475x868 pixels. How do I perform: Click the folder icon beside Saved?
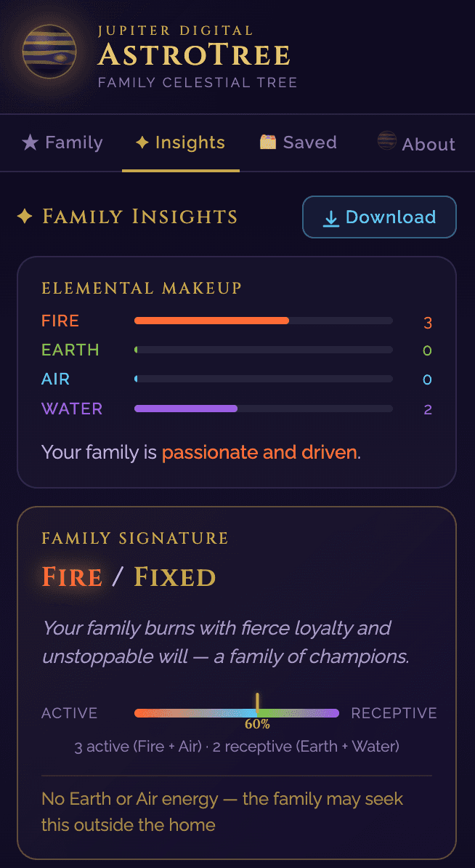[269, 142]
